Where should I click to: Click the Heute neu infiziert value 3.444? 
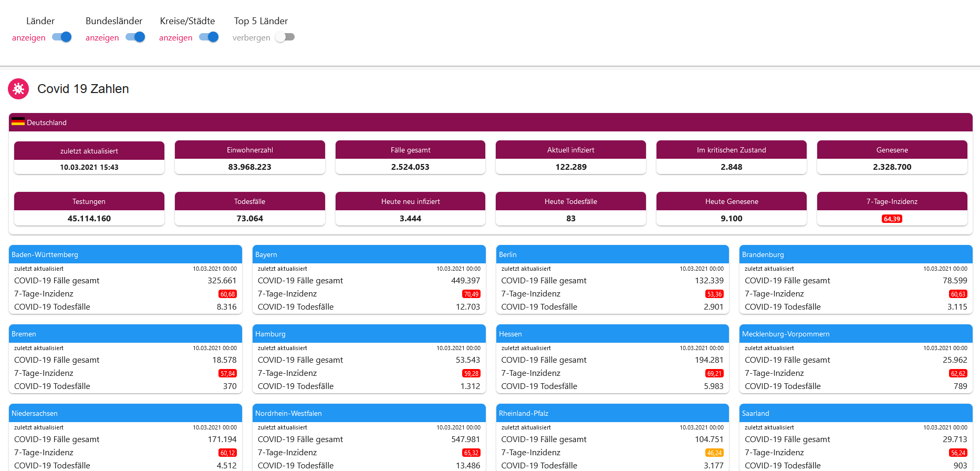410,218
